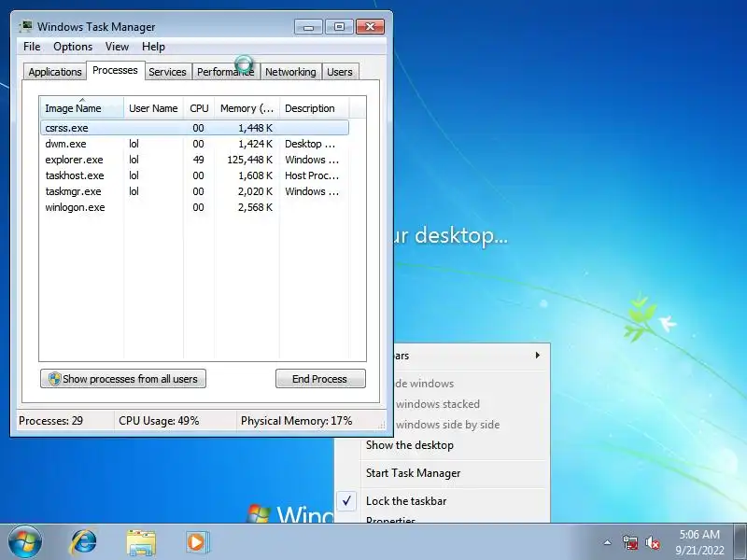This screenshot has width=747, height=560.
Task: Launch Windows Media Player taskbar icon
Action: click(196, 542)
